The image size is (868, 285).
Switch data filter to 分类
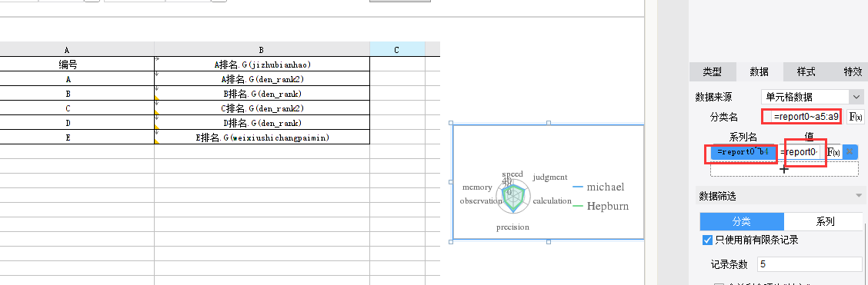coord(742,221)
